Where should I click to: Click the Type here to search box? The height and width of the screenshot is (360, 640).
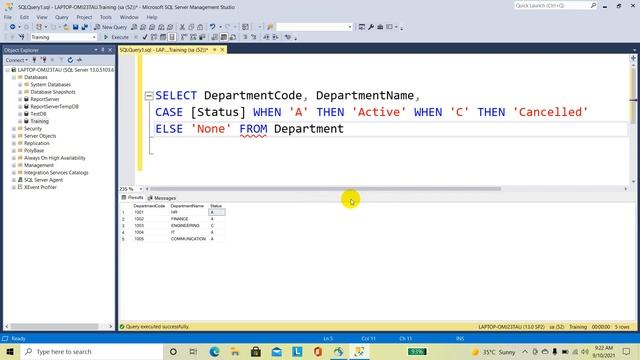pos(91,351)
